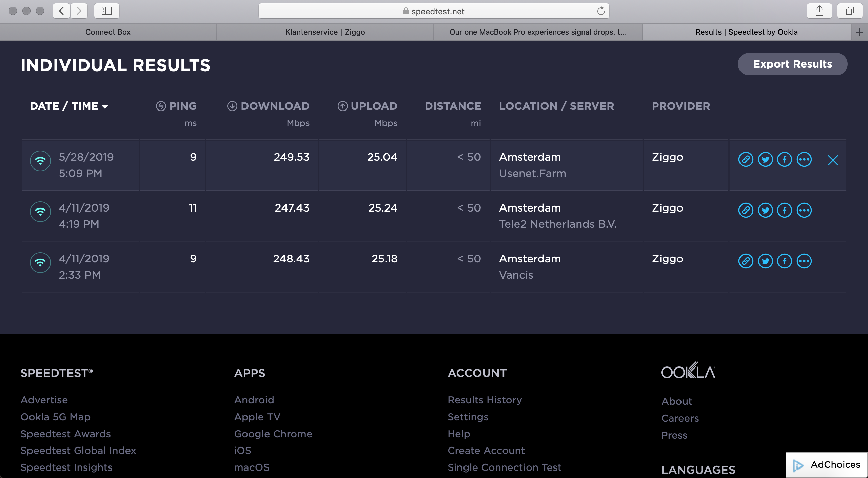
Task: Toggle the Safari sidebar
Action: click(106, 11)
